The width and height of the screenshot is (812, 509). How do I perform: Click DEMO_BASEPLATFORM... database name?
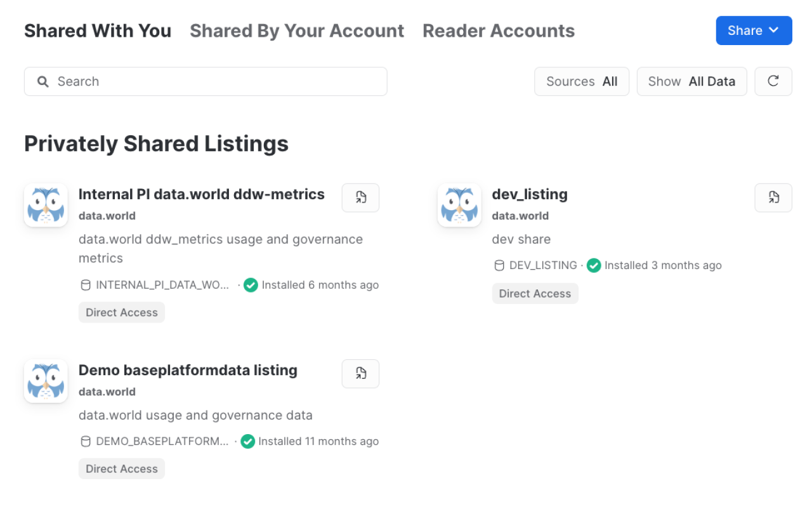coord(162,441)
